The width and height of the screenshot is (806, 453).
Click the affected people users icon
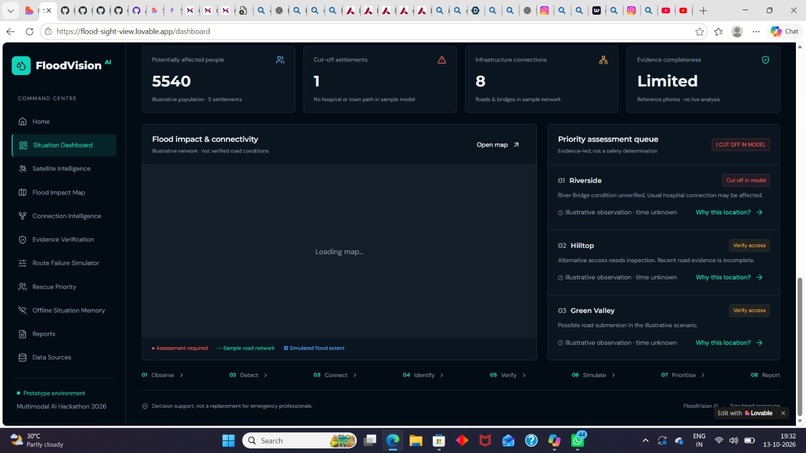point(280,60)
